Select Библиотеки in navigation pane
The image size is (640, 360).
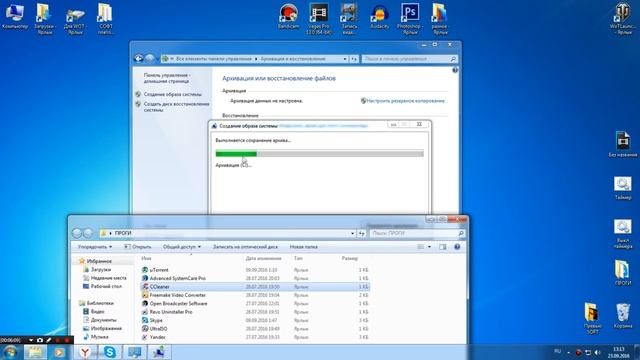(x=100, y=303)
